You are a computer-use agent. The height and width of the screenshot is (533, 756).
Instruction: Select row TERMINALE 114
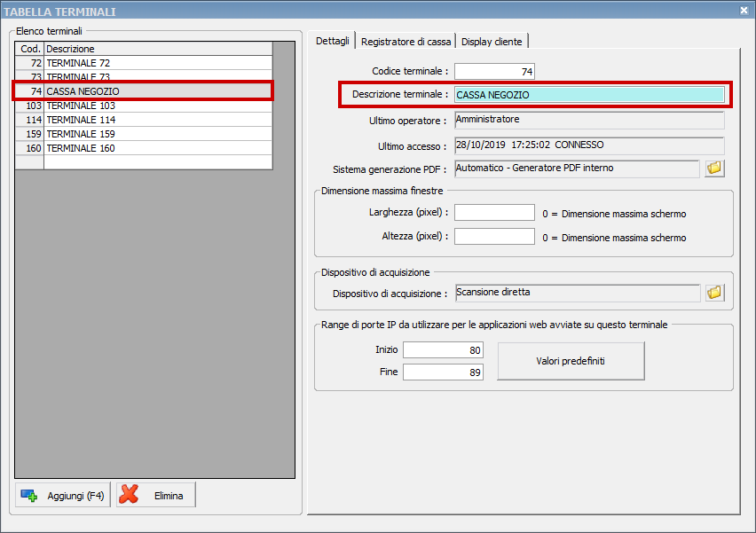pyautogui.click(x=144, y=120)
